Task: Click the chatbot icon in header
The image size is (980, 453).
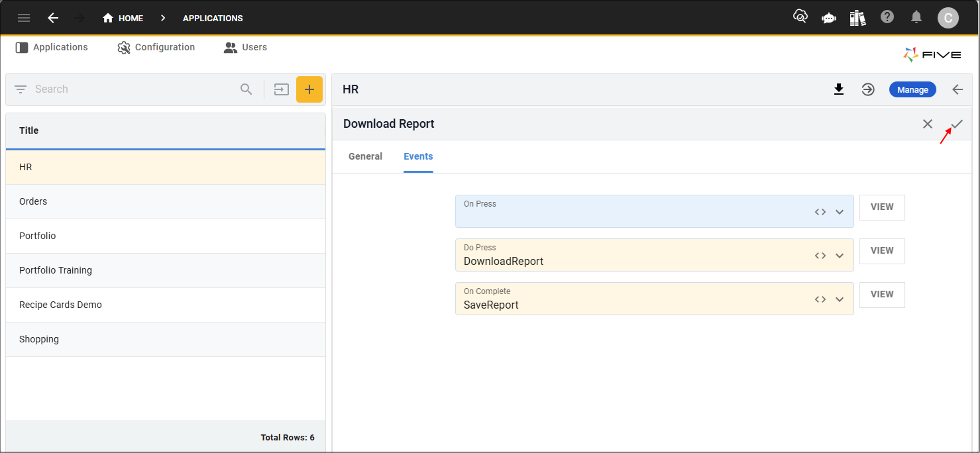Action: tap(828, 18)
